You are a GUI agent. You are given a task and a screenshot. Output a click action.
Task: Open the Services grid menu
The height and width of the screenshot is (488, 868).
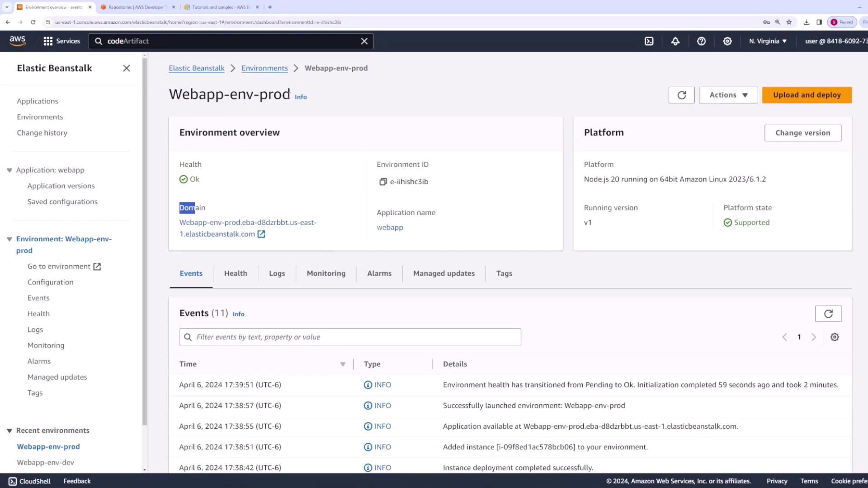pyautogui.click(x=48, y=41)
